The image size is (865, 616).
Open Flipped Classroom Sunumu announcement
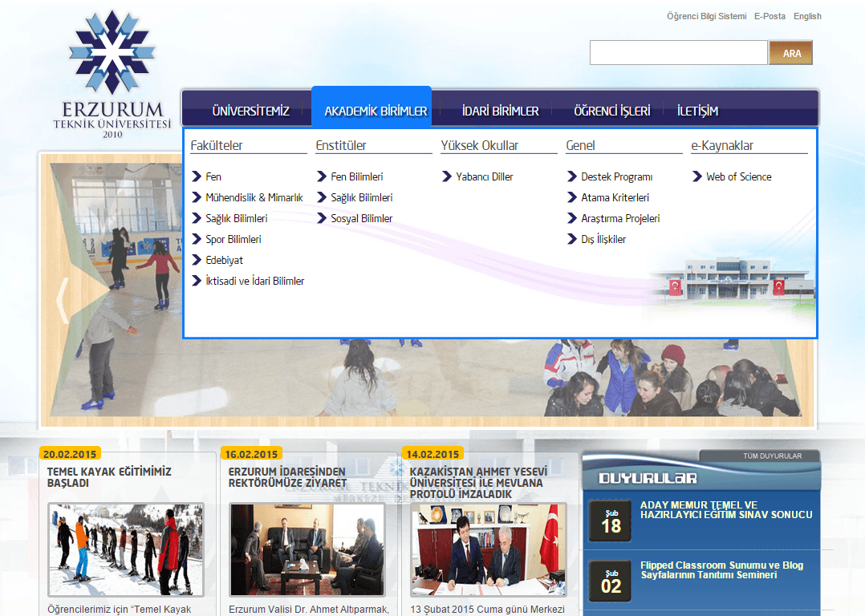[721, 570]
